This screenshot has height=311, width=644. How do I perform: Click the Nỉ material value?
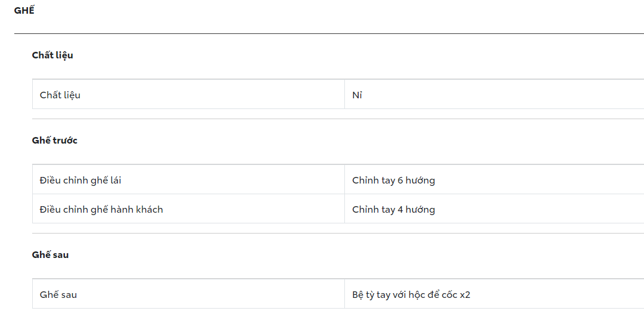click(357, 95)
